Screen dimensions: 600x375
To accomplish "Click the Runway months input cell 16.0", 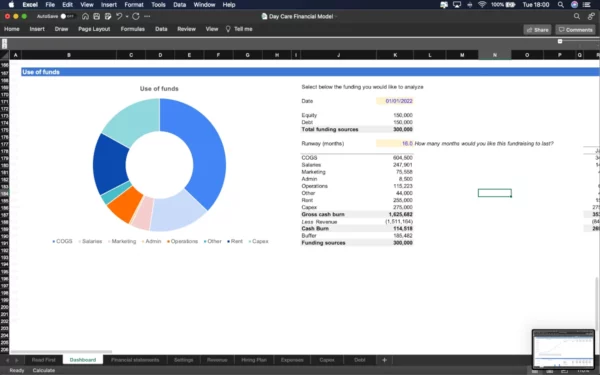I will (x=395, y=143).
